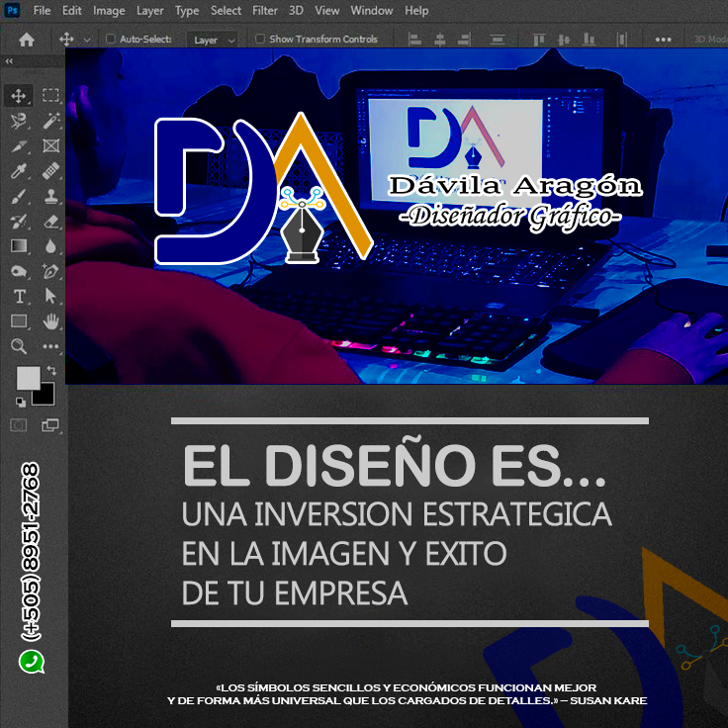The height and width of the screenshot is (728, 728).
Task: Choose the Horizontal Type tool
Action: click(20, 296)
